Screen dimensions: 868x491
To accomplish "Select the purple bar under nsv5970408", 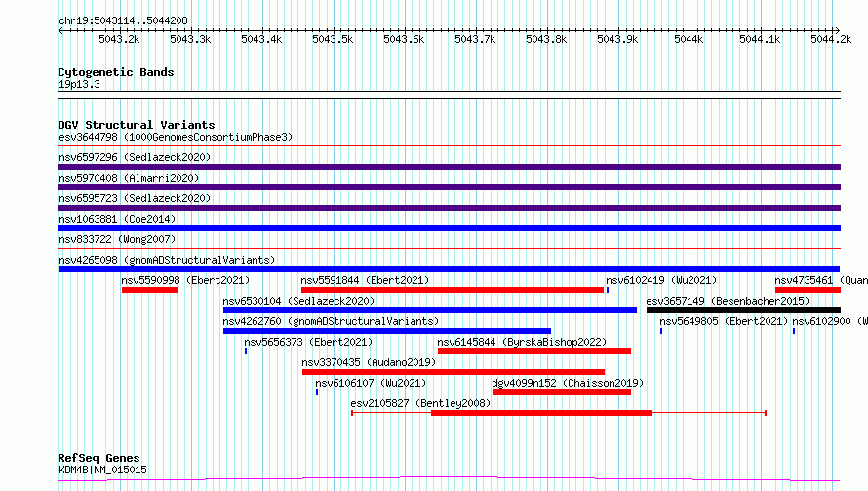I will click(x=449, y=187).
